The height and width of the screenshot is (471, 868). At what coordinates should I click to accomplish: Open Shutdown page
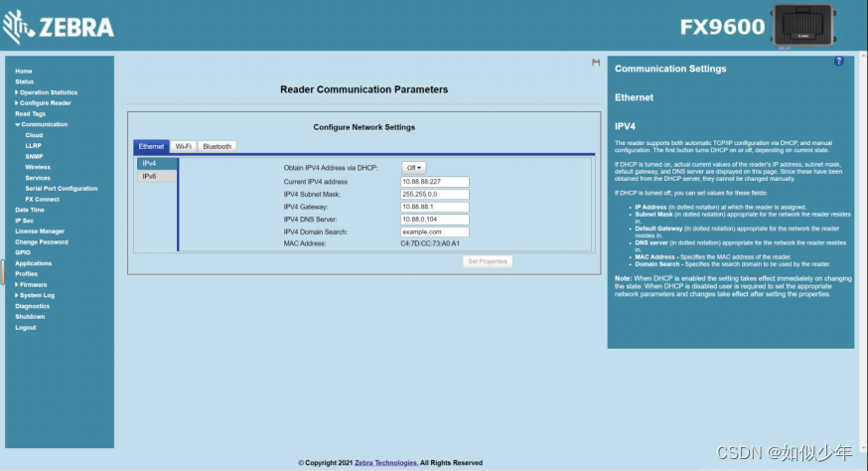click(30, 316)
